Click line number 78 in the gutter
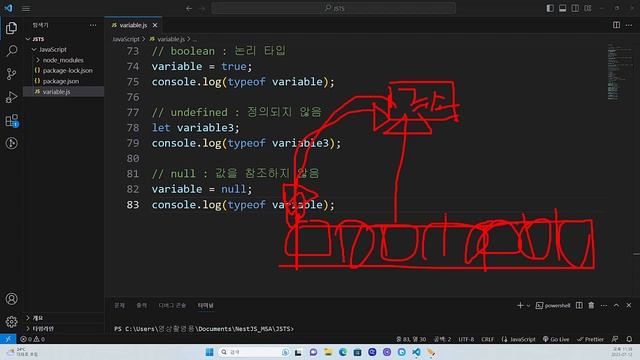Screen dimensions: 640x360 click(x=133, y=128)
